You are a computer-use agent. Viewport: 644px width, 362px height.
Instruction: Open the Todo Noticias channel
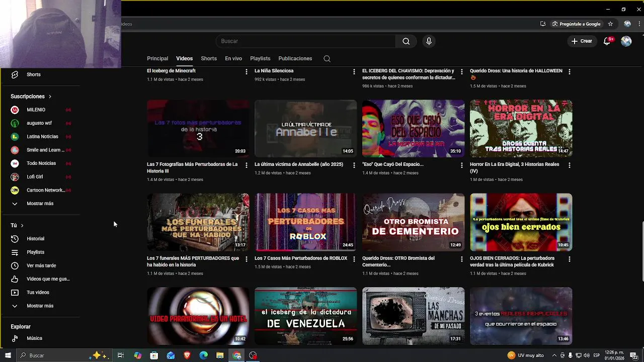40,163
